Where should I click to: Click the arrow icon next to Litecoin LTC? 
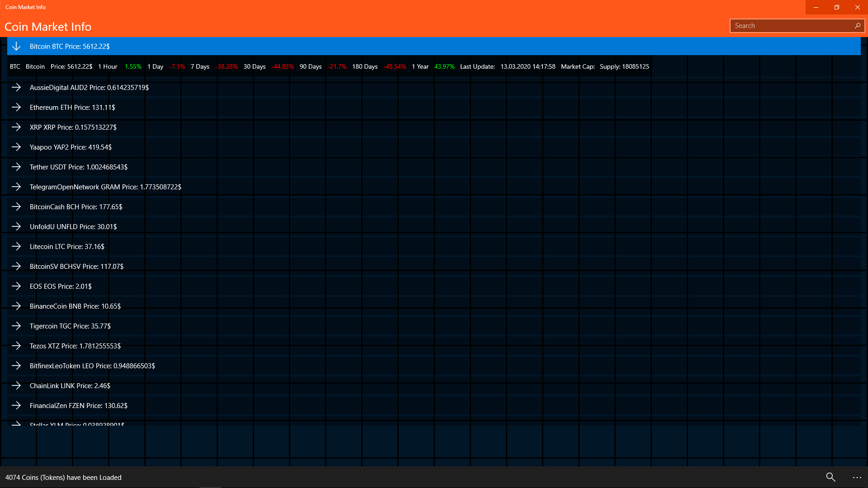pos(16,246)
